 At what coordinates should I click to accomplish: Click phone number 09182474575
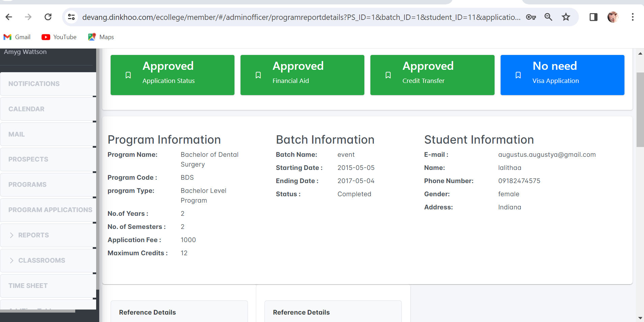pyautogui.click(x=519, y=181)
